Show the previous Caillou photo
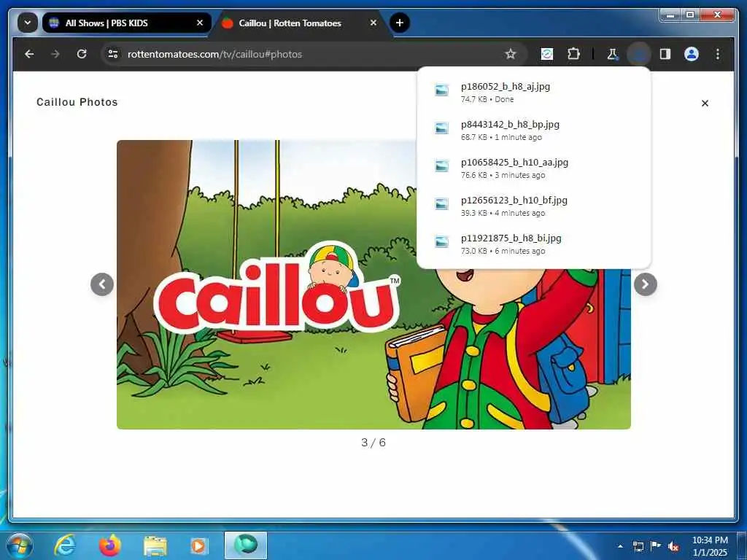The width and height of the screenshot is (747, 560). tap(102, 284)
